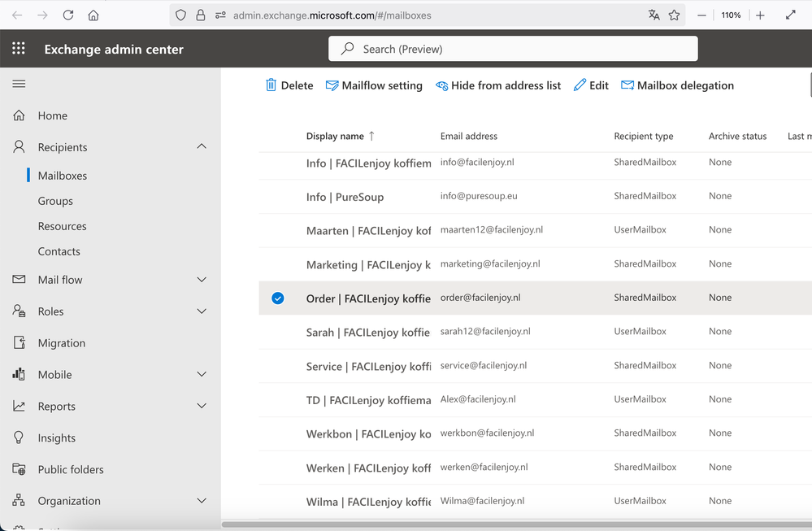The image size is (812, 531).
Task: Select the werken@facilenjoy.nl email cell
Action: (x=484, y=467)
